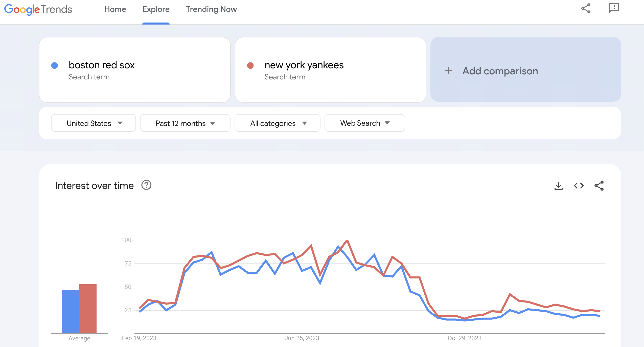
Task: Click the plus icon for comparison
Action: [x=448, y=71]
